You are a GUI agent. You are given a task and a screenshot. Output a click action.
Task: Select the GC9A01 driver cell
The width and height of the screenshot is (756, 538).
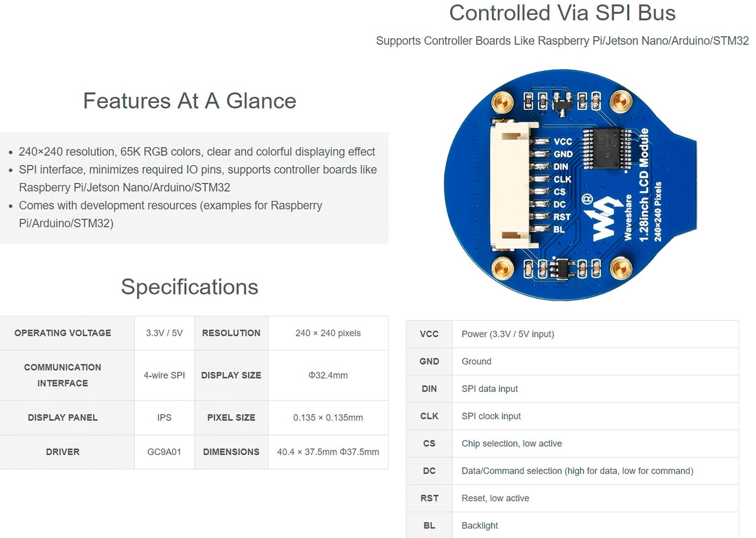164,452
